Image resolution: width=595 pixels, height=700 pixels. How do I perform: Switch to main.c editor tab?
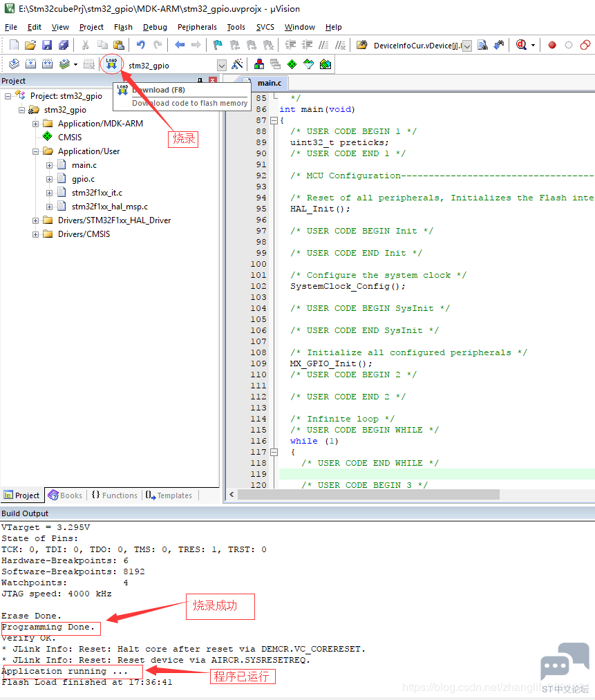[x=269, y=83]
